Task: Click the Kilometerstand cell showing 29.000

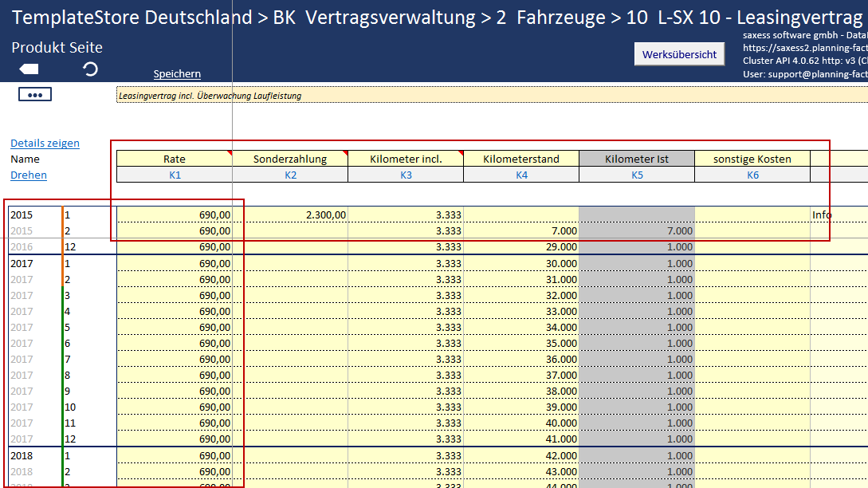Action: 521,247
